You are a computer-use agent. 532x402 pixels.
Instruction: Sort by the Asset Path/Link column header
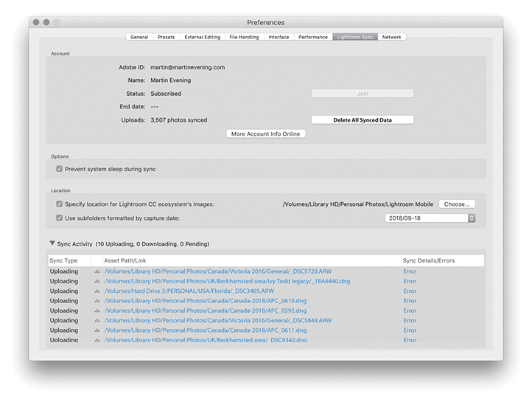252,260
